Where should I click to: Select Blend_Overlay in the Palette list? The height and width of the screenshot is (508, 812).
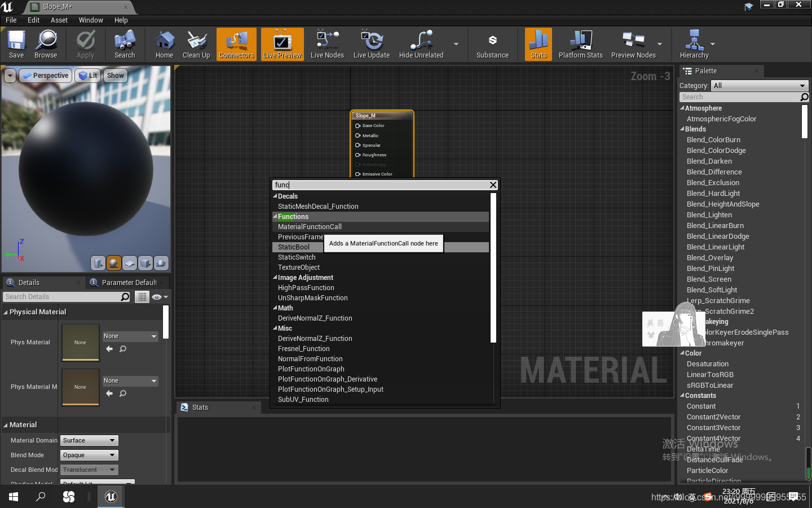(709, 257)
